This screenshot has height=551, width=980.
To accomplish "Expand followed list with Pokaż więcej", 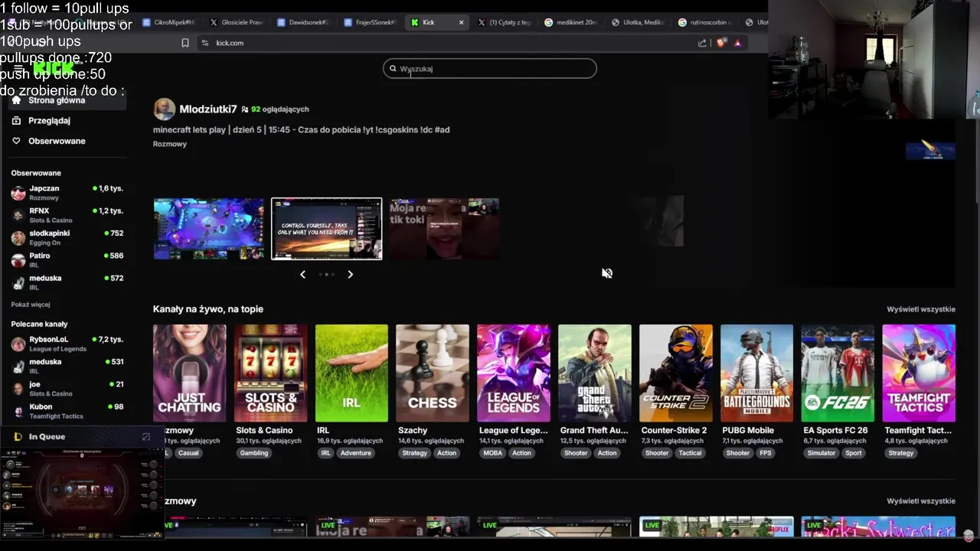I will (x=31, y=305).
